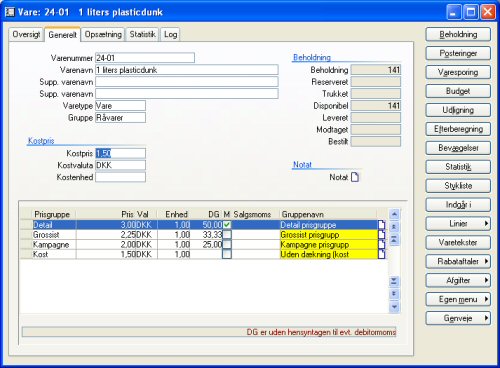
Task: Click the Notat section link
Action: coord(302,165)
